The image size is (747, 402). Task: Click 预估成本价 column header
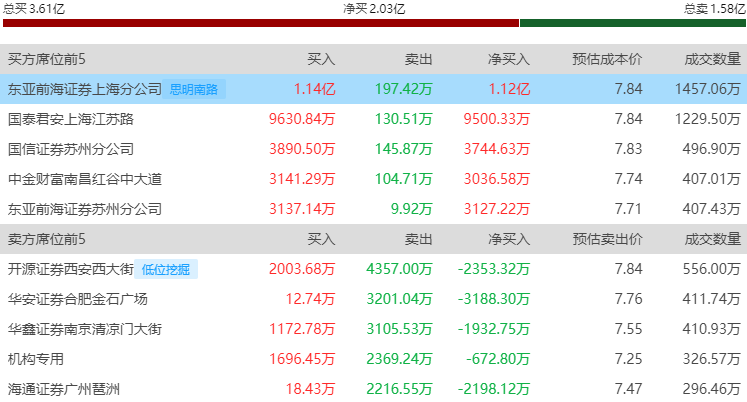[607, 59]
